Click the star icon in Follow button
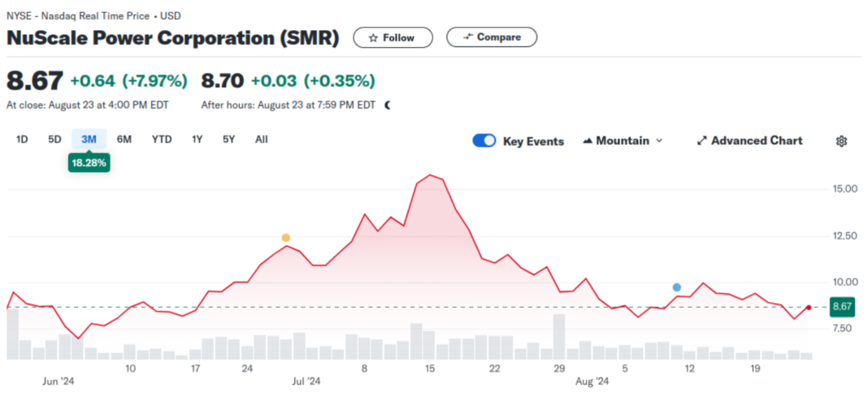The image size is (868, 397). point(372,37)
